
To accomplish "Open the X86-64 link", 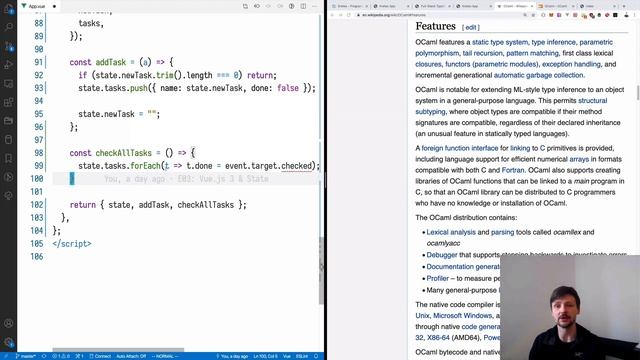I will [438, 338].
